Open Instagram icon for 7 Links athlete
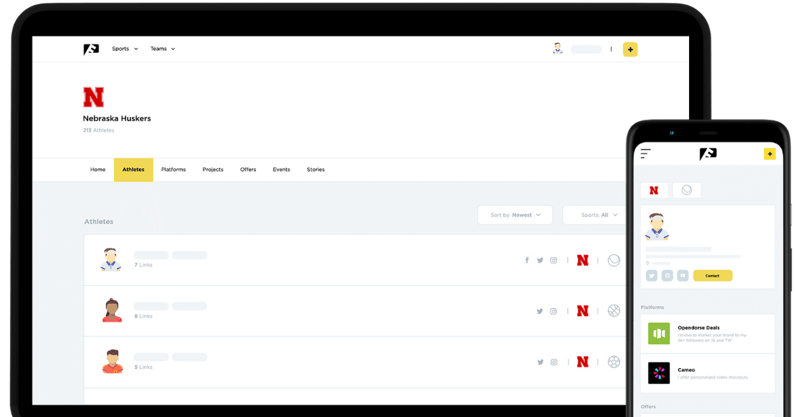The height and width of the screenshot is (417, 795). 554,260
